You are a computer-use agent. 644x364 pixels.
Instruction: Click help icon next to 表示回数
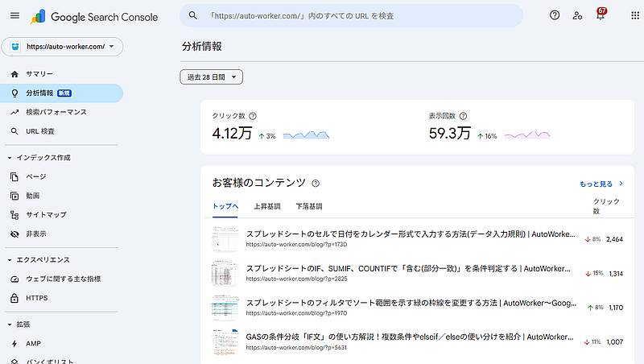pyautogui.click(x=464, y=116)
